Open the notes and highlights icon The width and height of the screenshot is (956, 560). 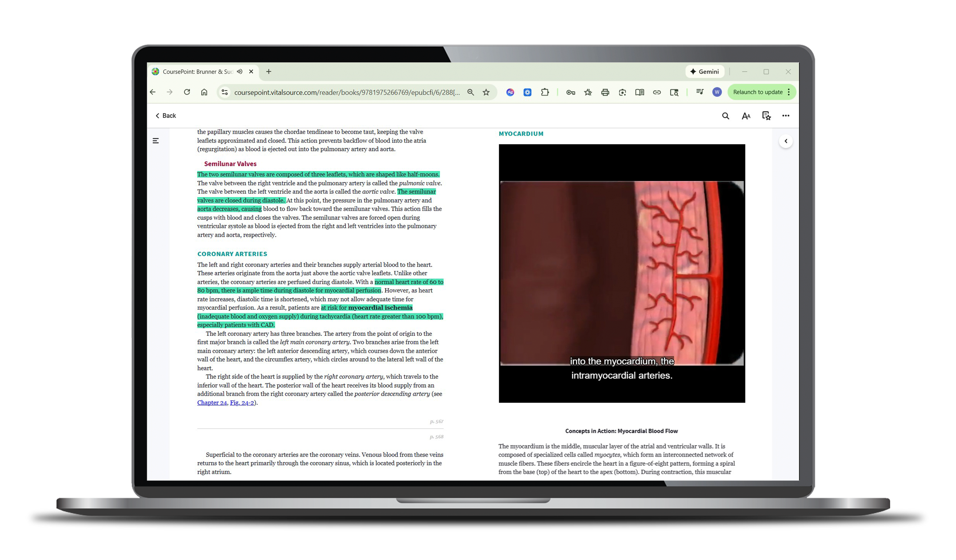(x=766, y=116)
